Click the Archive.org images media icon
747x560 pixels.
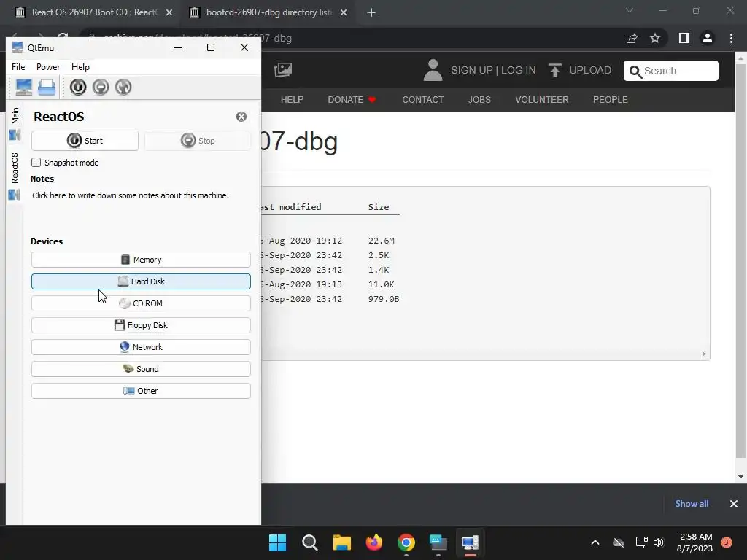coord(283,70)
